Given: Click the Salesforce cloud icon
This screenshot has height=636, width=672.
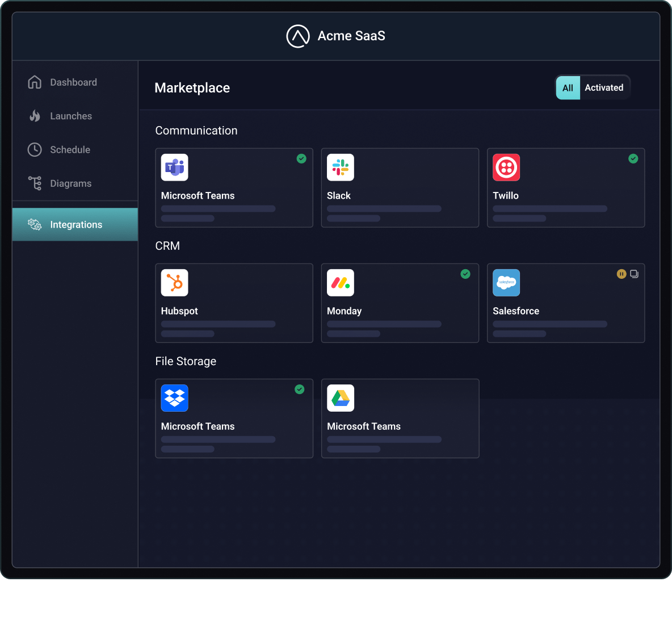Looking at the screenshot, I should click(x=506, y=283).
